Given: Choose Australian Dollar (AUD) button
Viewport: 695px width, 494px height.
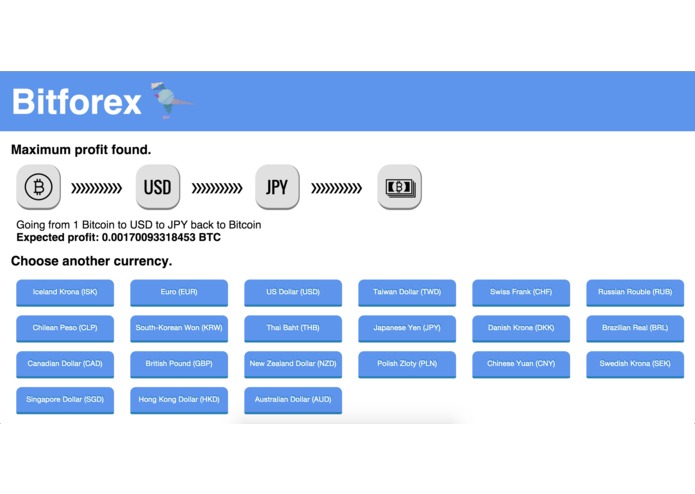Looking at the screenshot, I should [293, 400].
